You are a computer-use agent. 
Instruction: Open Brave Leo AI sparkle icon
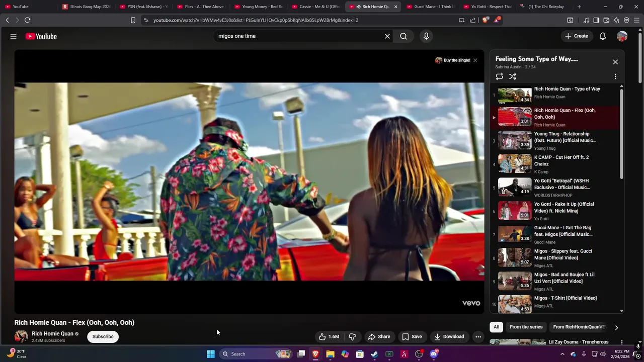[616, 20]
